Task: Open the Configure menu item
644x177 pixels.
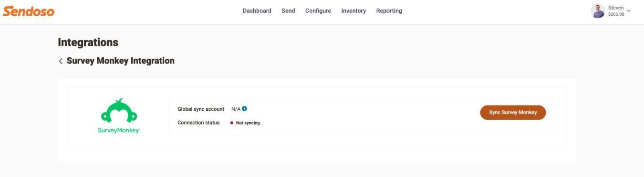Action: coord(318,10)
